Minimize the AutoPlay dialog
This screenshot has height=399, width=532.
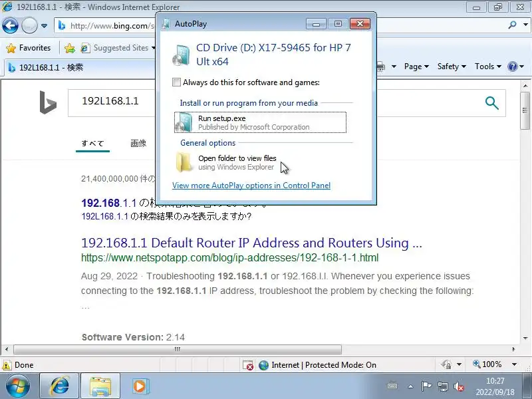pos(316,23)
